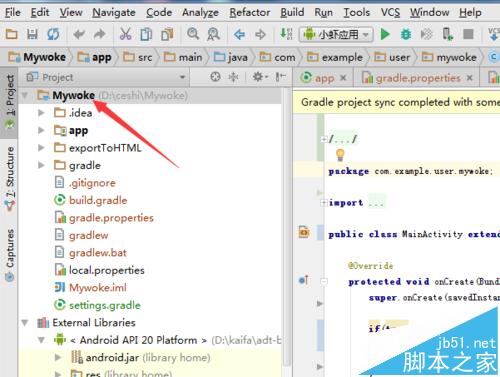This screenshot has height=377, width=500.
Task: Click the Redo arrow icon
Action: pos(100,34)
